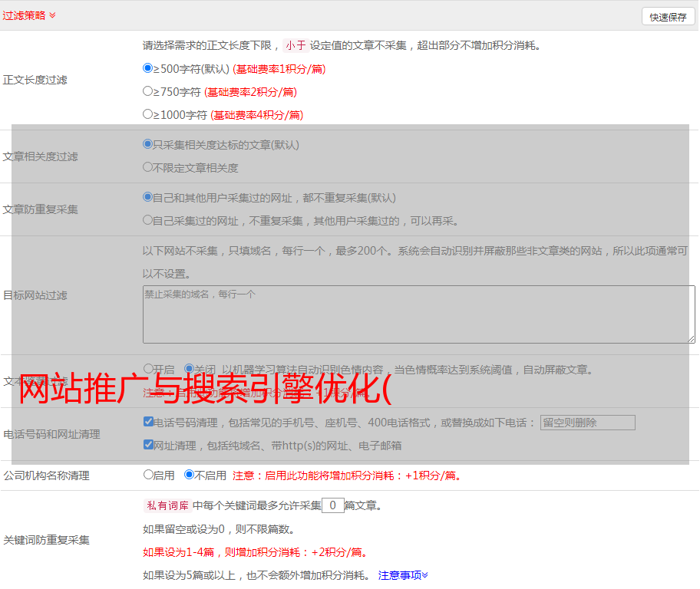
Task: Select 启用 for company name cleaning
Action: [149, 475]
